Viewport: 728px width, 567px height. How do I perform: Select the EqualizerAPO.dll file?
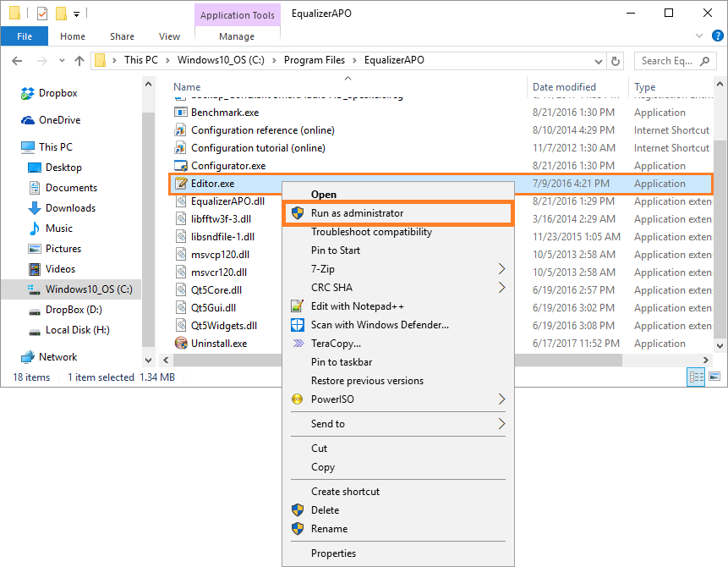coord(227,201)
